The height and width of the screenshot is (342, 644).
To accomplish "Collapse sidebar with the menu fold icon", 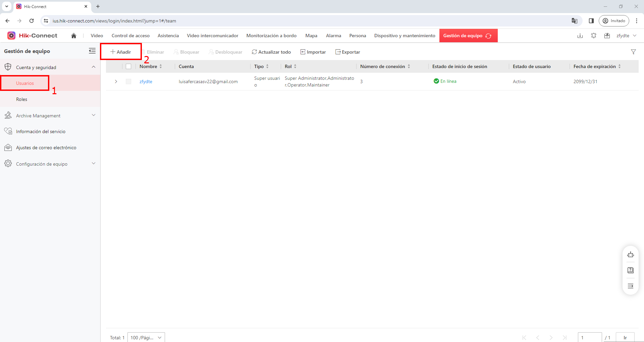I will click(92, 51).
